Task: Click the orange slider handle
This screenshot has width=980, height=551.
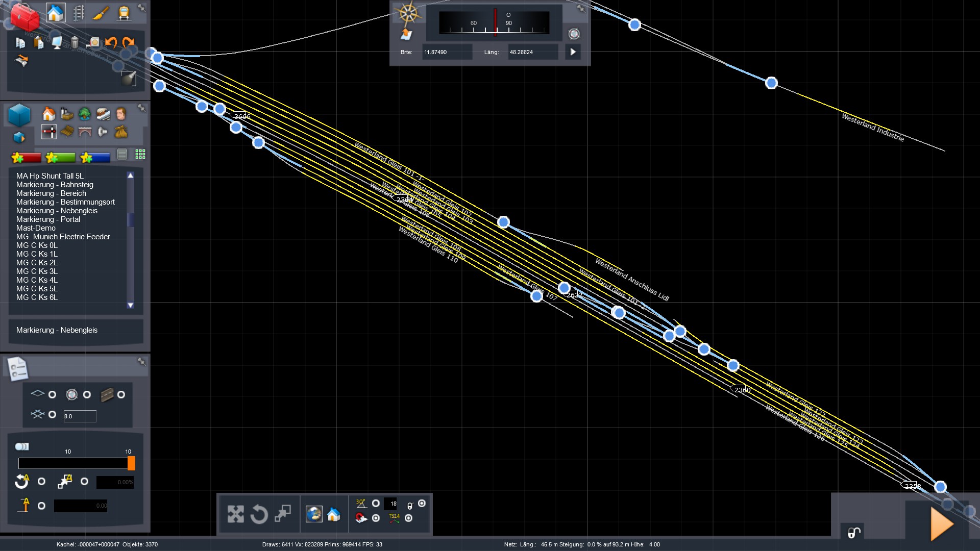Action: (131, 463)
